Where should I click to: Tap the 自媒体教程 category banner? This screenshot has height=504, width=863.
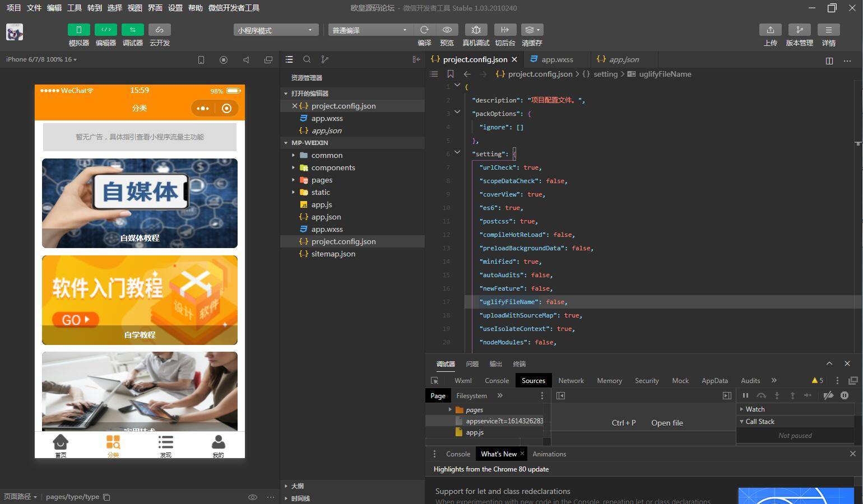[x=140, y=203]
